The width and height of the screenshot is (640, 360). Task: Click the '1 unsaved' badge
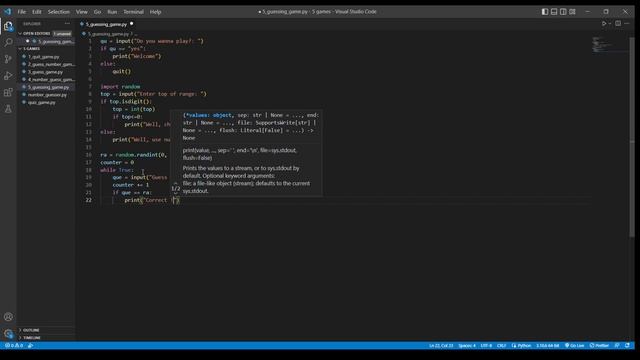(x=62, y=33)
